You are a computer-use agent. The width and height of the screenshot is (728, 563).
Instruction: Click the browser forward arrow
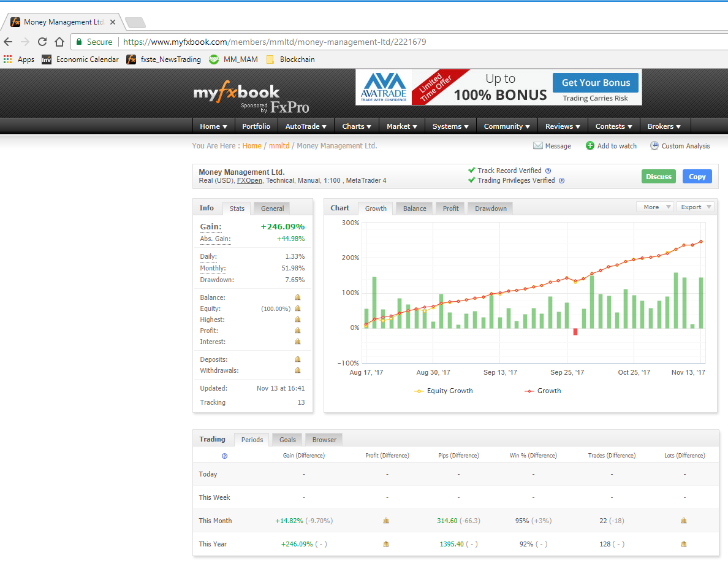point(25,42)
